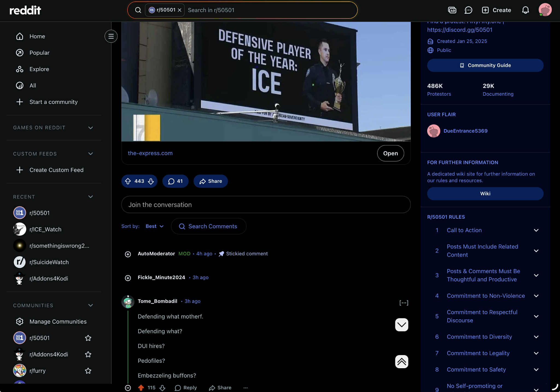Click the Reddit advertise icon in header

(x=452, y=10)
